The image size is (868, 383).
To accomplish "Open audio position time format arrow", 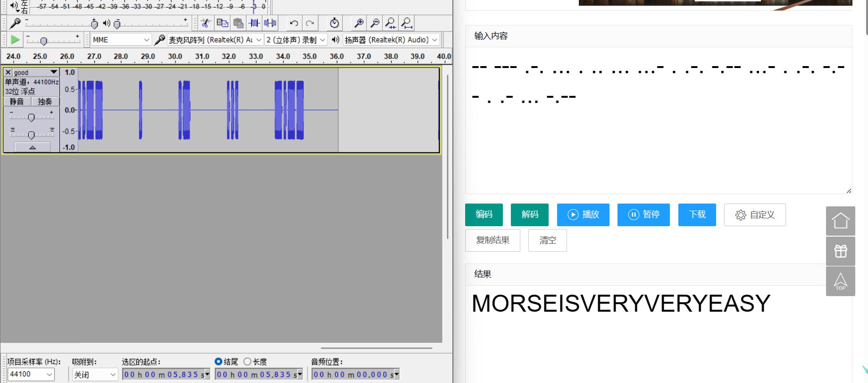I will click(397, 374).
